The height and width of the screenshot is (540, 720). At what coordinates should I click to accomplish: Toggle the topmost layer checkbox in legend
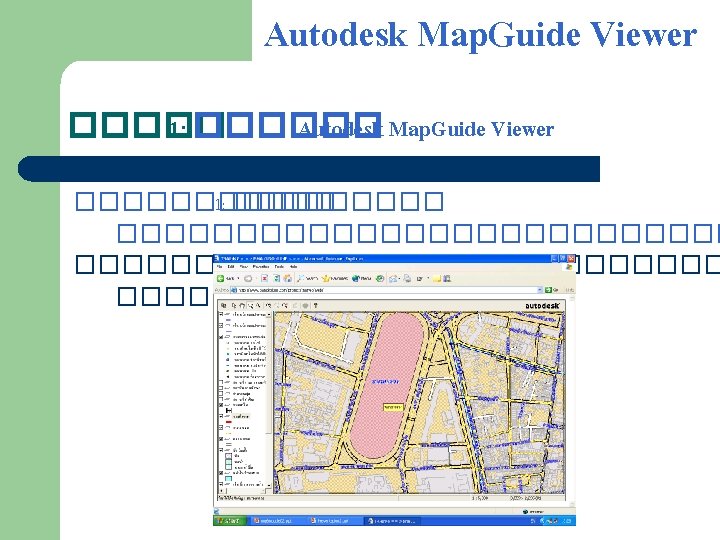pyautogui.click(x=220, y=315)
